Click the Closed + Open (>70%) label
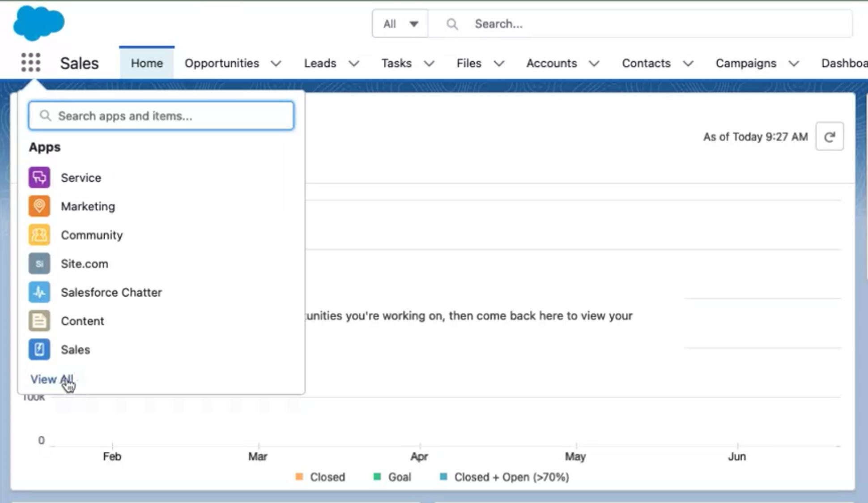Viewport: 868px width, 503px height. 512,477
